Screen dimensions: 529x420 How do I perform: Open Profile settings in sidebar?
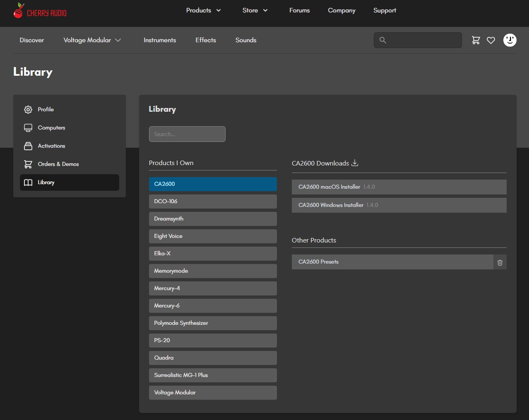[x=46, y=110]
